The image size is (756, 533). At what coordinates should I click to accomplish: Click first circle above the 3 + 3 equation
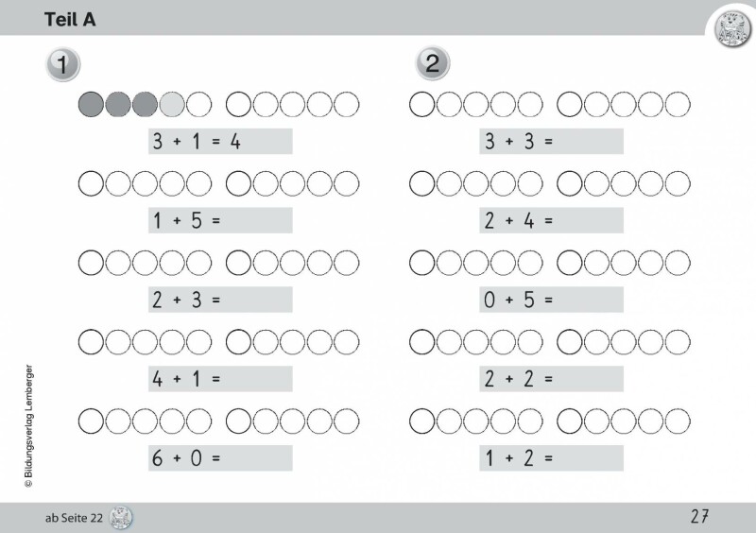coord(421,103)
